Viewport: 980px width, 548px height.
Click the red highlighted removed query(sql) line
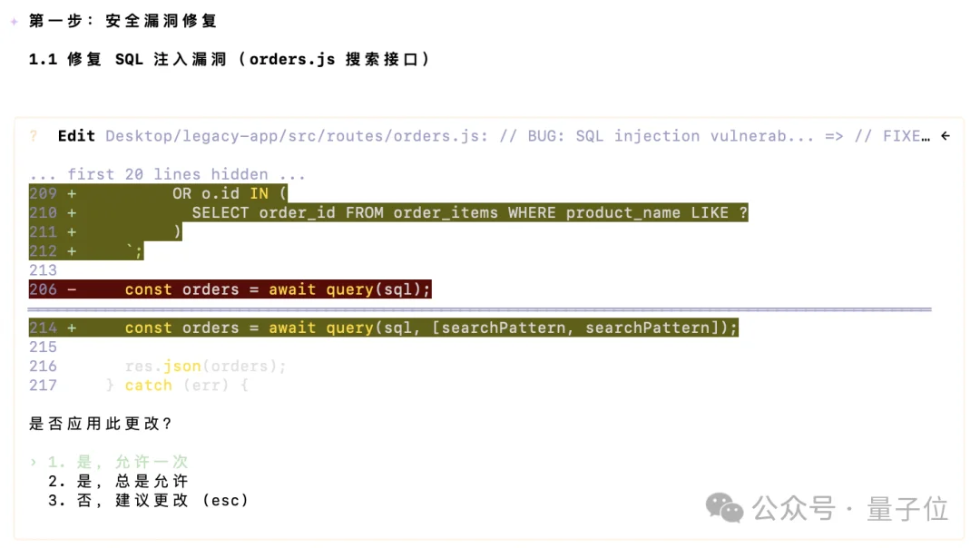[278, 289]
